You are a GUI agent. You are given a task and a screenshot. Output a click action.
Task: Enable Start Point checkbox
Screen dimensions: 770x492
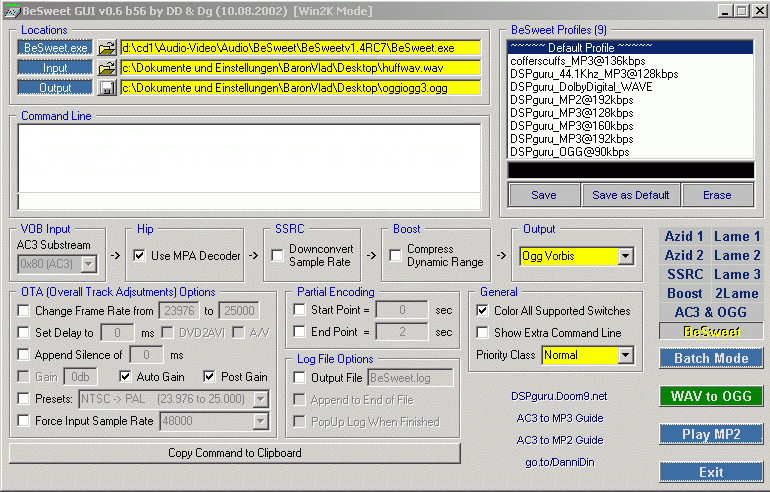point(299,309)
